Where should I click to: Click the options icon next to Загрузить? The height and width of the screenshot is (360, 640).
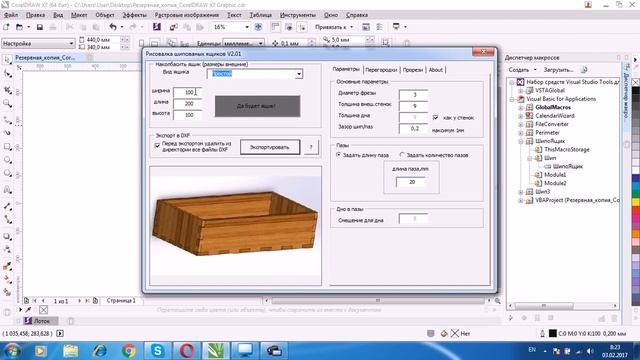(584, 70)
